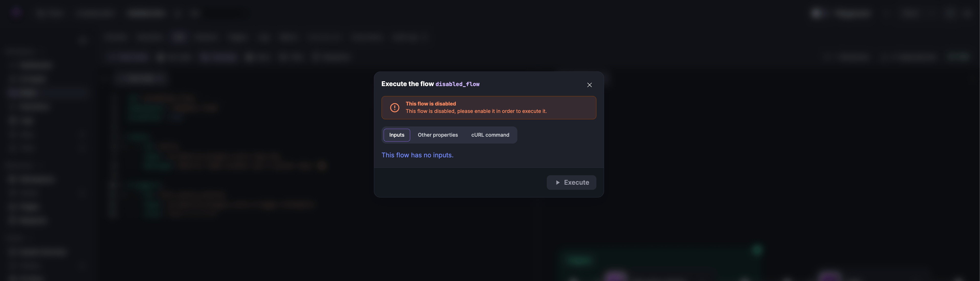Click the disabled_flow name in dialog title
This screenshot has height=281, width=980.
(457, 84)
